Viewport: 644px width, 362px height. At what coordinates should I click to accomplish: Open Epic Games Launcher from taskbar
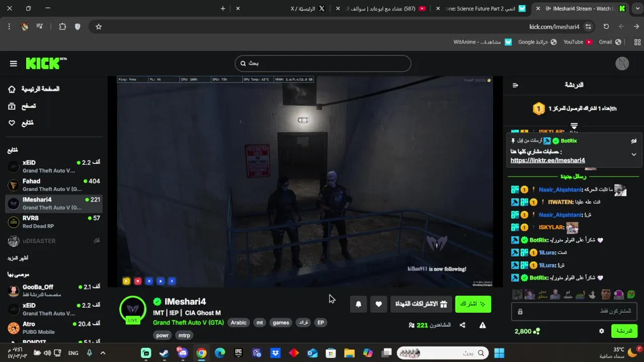238,353
